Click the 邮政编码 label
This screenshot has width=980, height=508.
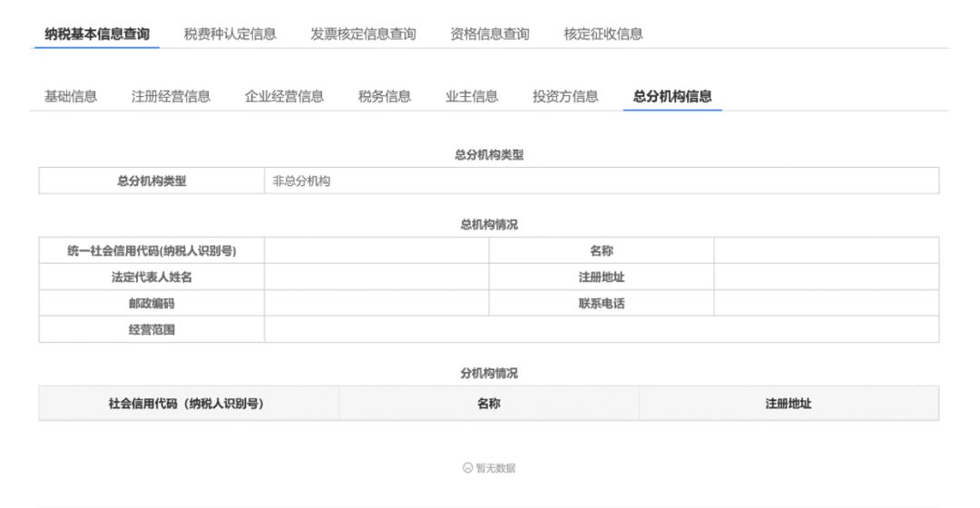click(152, 303)
